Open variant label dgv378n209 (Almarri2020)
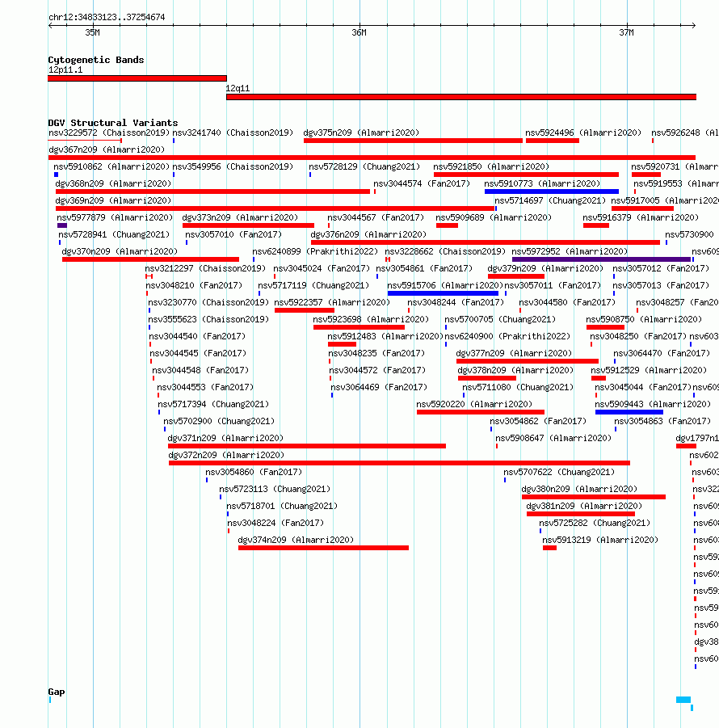The image size is (719, 728). pyautogui.click(x=515, y=371)
